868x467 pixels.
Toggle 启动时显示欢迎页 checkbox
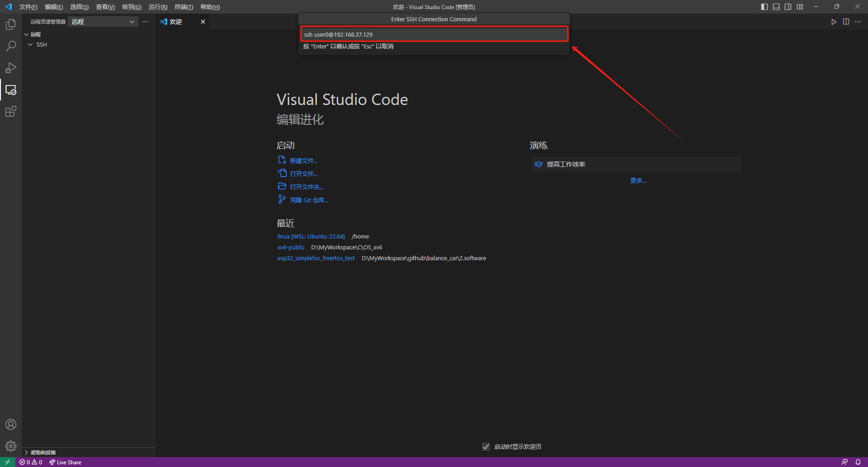point(486,447)
